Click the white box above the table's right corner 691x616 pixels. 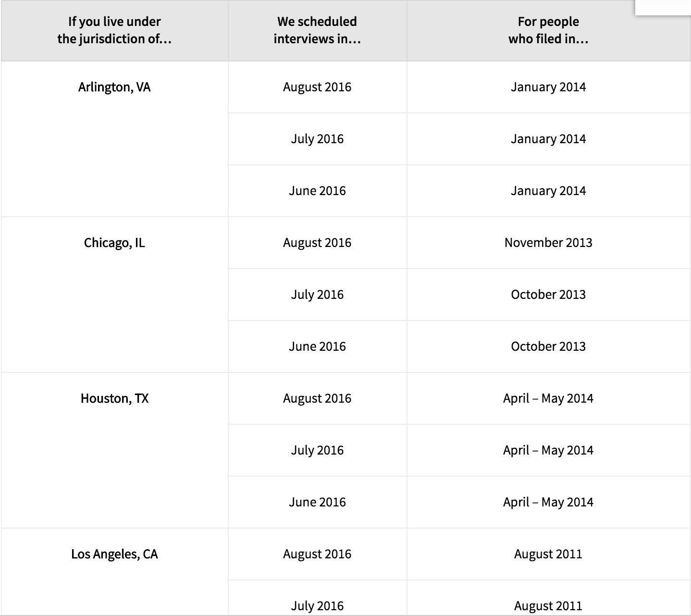663,7
